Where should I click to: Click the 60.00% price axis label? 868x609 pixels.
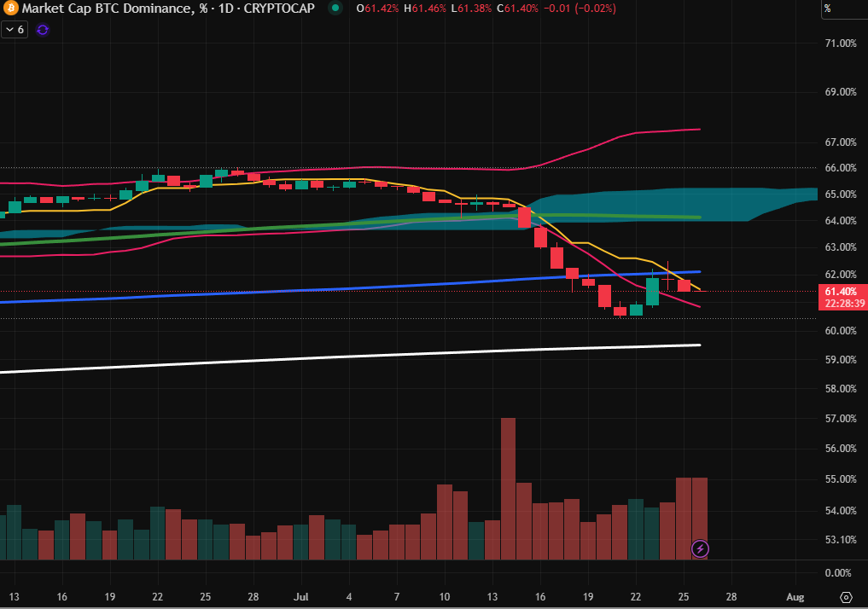click(x=841, y=331)
